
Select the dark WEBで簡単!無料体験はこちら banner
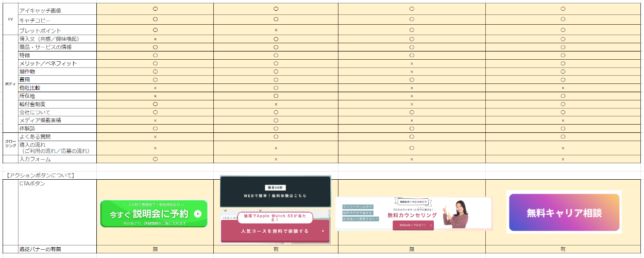[275, 192]
